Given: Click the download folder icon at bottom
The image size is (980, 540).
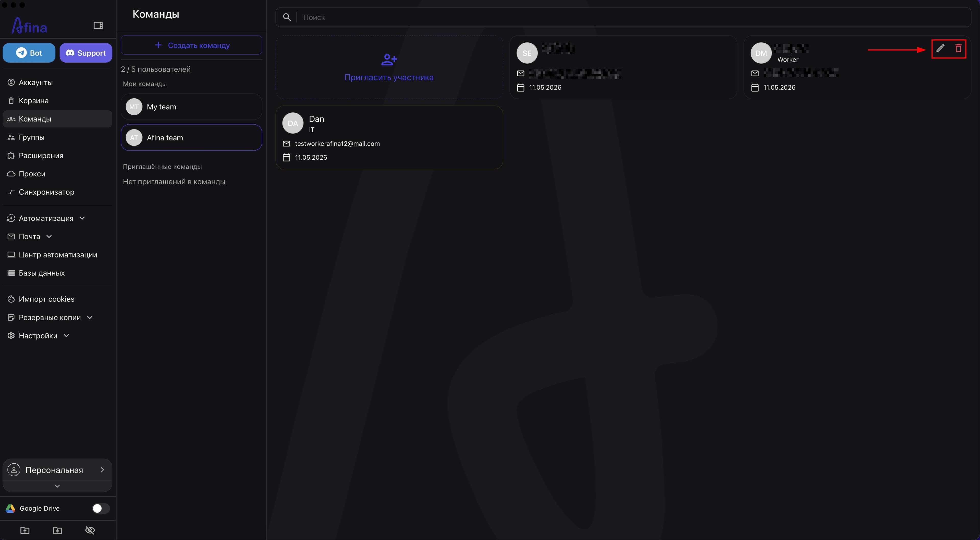Looking at the screenshot, I should 57,530.
